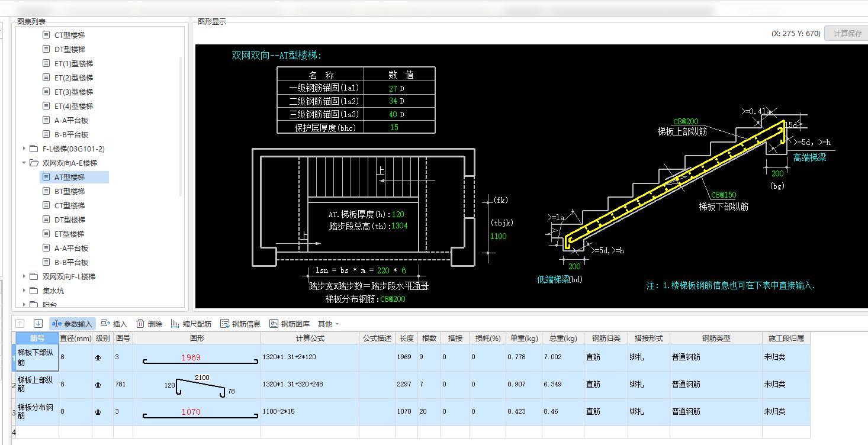Click the open folder icon of 双网双向A-E楼梯

click(34, 163)
